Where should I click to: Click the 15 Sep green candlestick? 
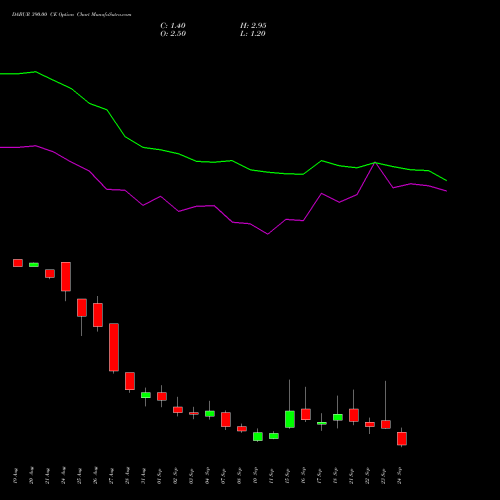(x=290, y=419)
